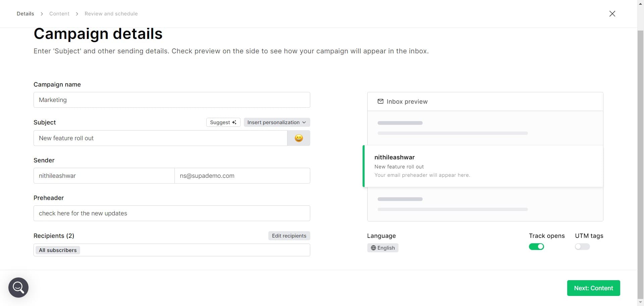Open the Insert personalization chevron arrow
The height and width of the screenshot is (306, 644).
click(x=304, y=122)
